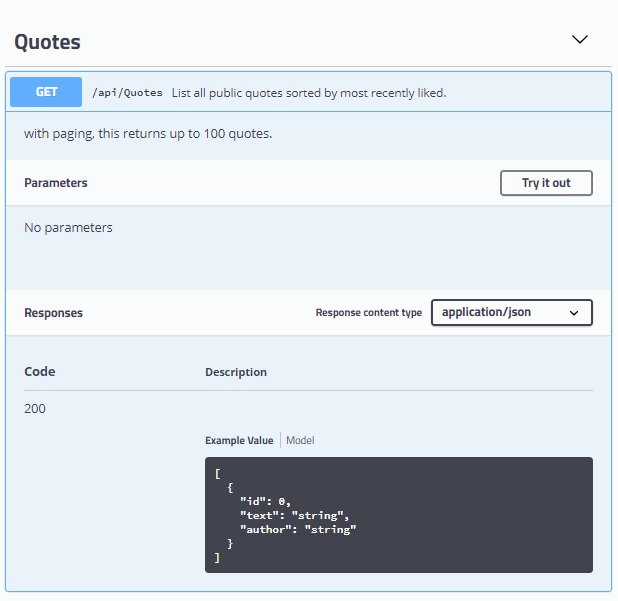The width and height of the screenshot is (618, 601).
Task: Click the arrow in the response content type select
Action: point(574,313)
